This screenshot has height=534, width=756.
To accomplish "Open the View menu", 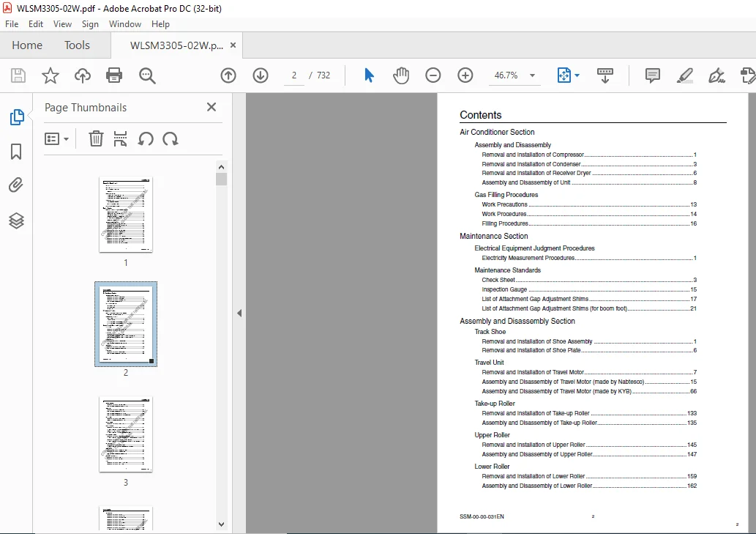I will coord(62,24).
